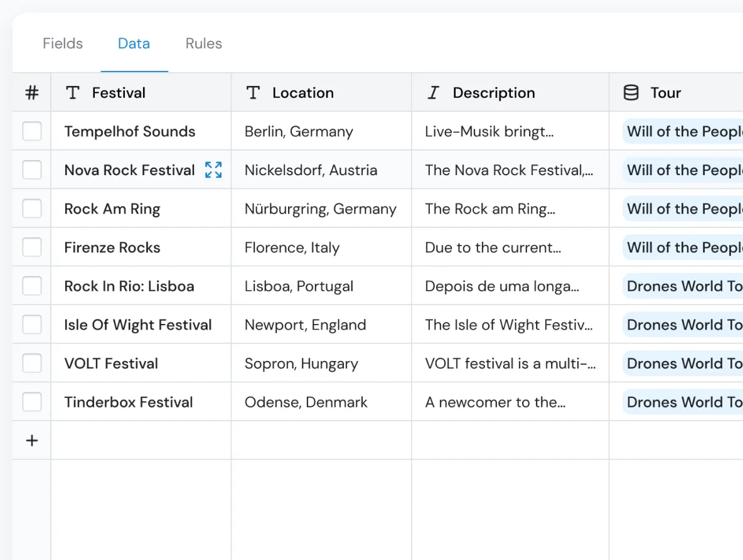The width and height of the screenshot is (743, 560).
Task: Click the # row number column header
Action: pos(31,92)
